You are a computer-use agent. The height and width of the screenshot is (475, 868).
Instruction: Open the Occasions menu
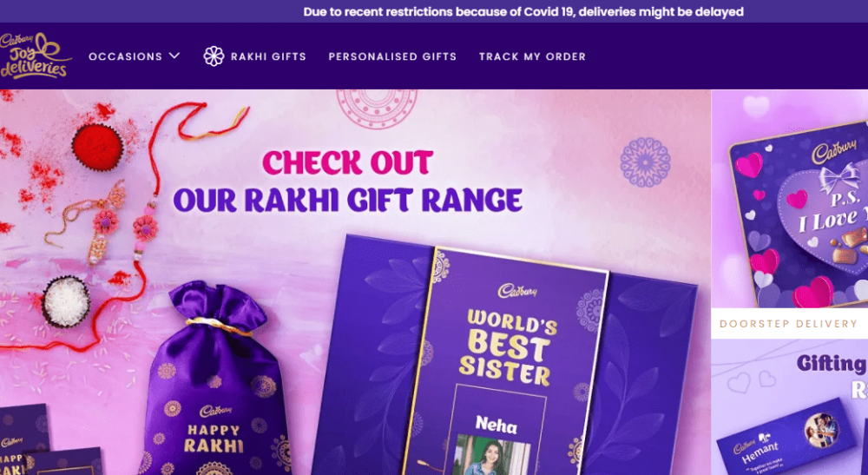(x=135, y=56)
